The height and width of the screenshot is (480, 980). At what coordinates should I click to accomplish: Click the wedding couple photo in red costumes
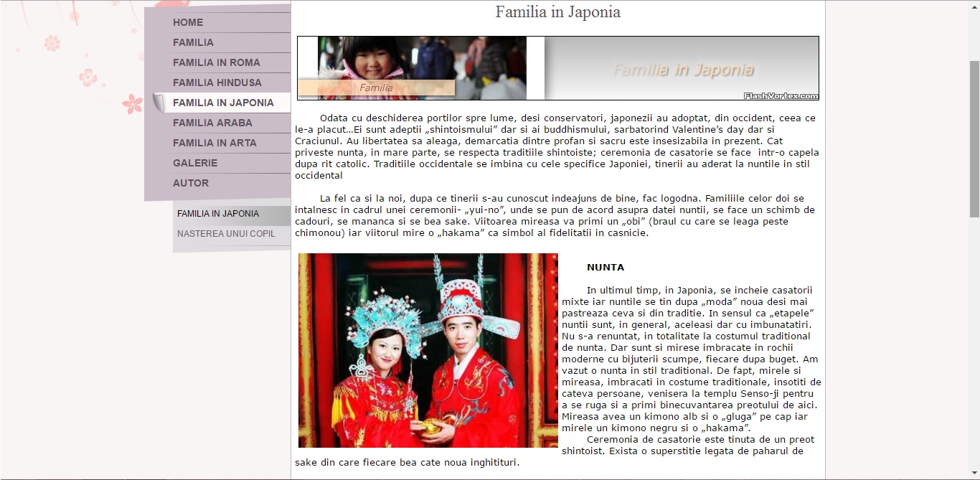pos(428,350)
